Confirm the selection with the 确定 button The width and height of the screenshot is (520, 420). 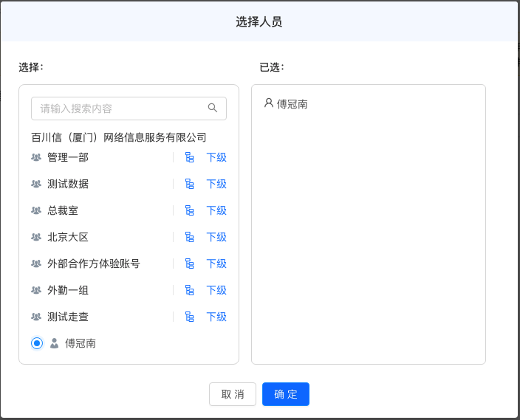[286, 394]
